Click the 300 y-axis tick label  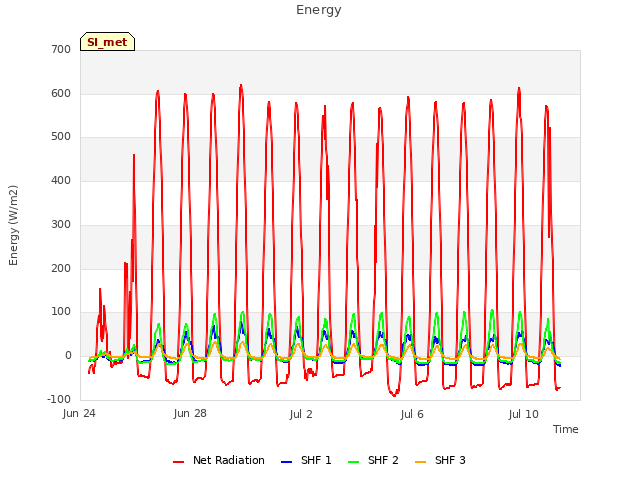point(61,224)
